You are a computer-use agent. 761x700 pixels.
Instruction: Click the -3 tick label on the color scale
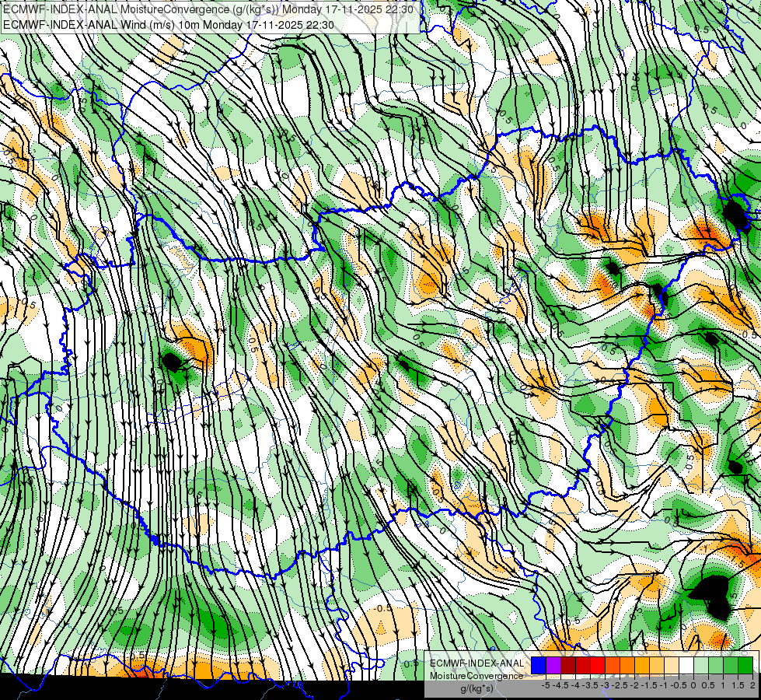click(606, 685)
